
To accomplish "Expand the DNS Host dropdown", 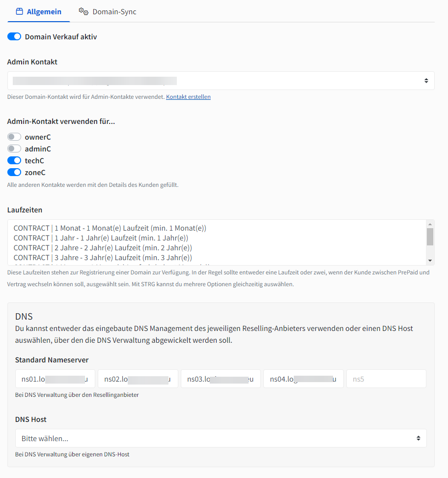I will (x=221, y=438).
